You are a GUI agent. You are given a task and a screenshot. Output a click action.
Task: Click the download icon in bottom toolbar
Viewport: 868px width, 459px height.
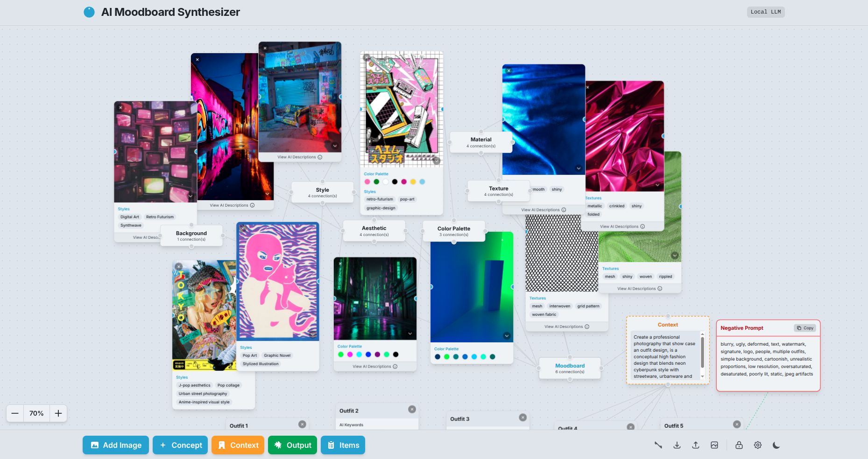coord(677,445)
